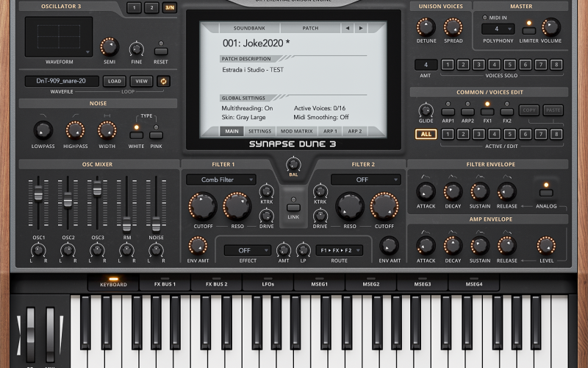Click the Filter 2 CUTOFF knob

[384, 207]
